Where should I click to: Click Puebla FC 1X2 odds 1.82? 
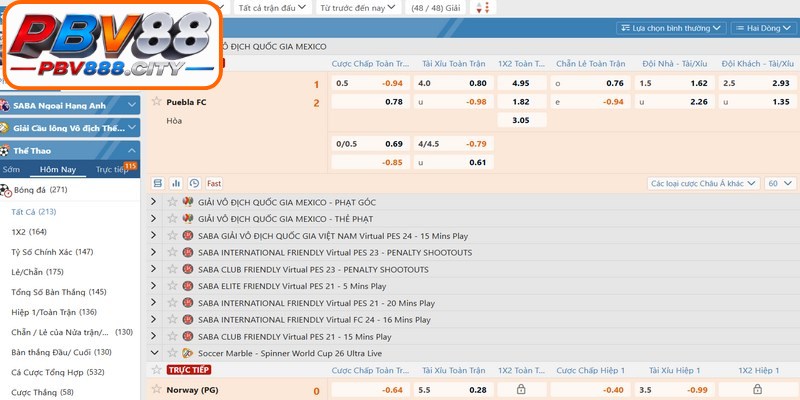coord(522,102)
